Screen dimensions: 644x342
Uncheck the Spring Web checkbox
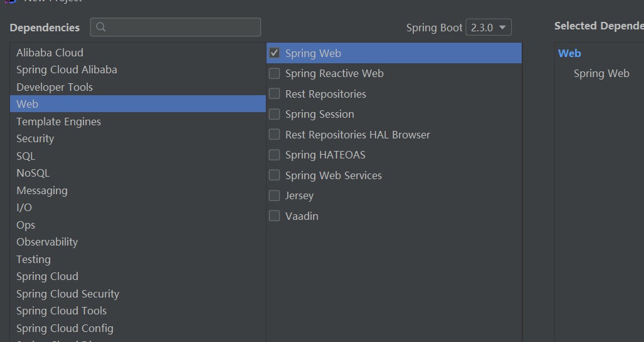coord(275,53)
